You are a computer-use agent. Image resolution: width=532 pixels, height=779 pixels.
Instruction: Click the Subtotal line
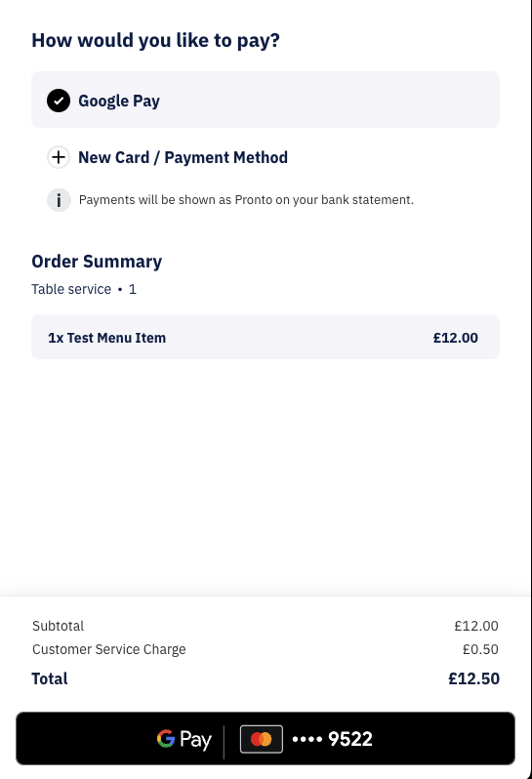click(266, 626)
